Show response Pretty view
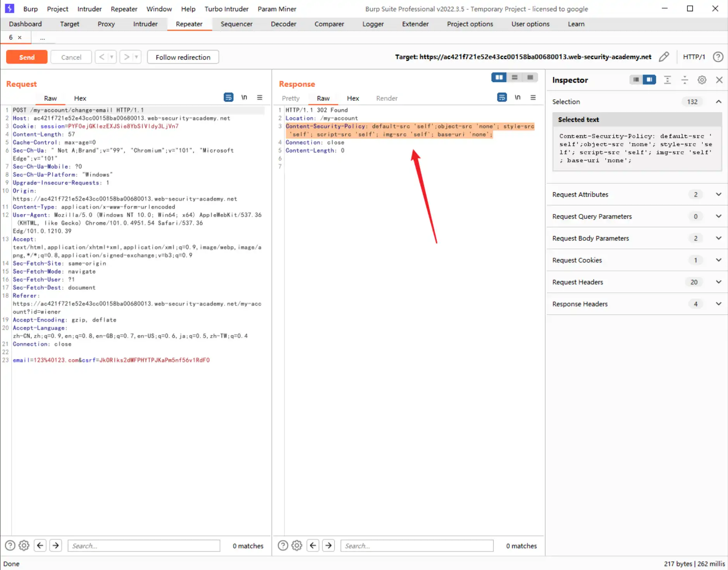This screenshot has width=728, height=570. tap(291, 98)
